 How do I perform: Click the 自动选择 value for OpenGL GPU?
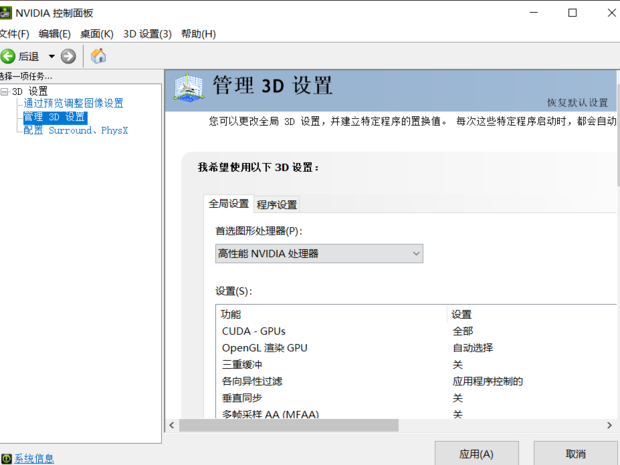tap(473, 348)
